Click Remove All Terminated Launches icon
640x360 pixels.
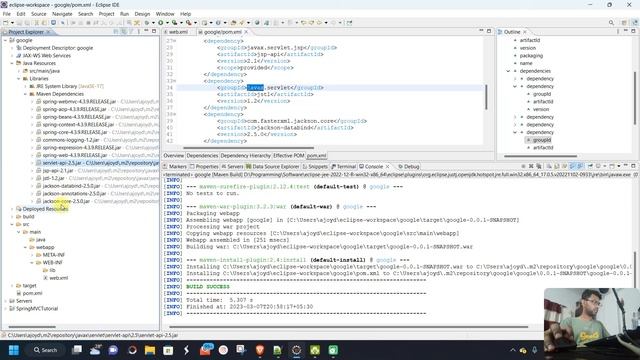[x=539, y=166]
